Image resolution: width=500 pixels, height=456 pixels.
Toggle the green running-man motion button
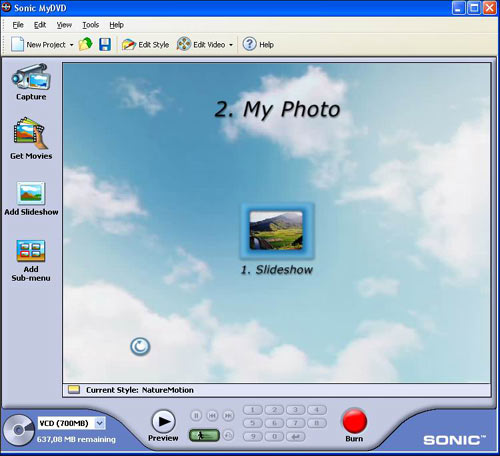point(204,435)
